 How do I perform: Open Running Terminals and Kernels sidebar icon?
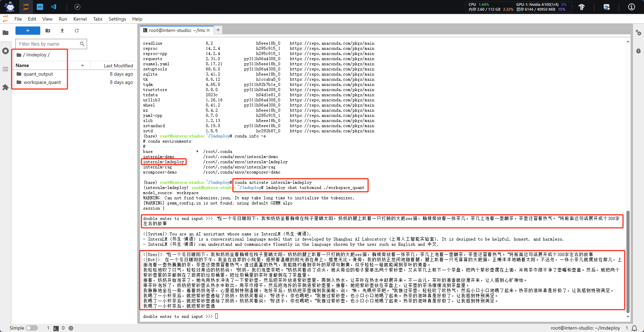(6, 51)
